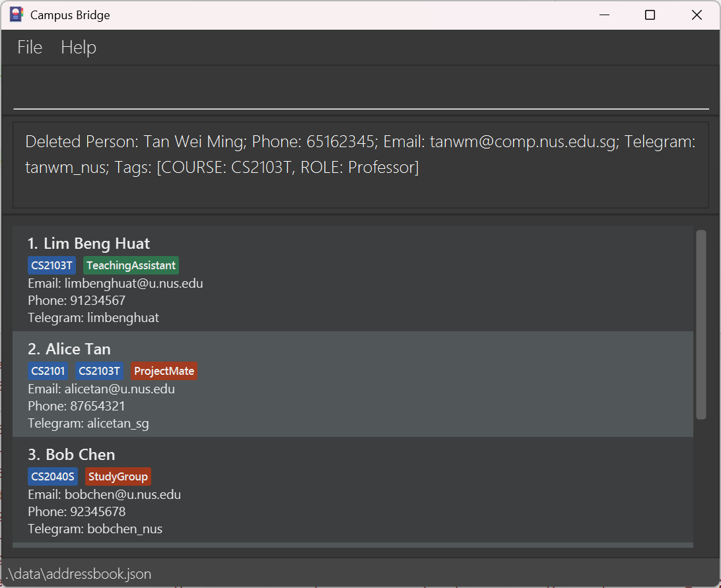Image resolution: width=721 pixels, height=588 pixels.
Task: Click Phone: 87654321
Action: click(x=77, y=407)
